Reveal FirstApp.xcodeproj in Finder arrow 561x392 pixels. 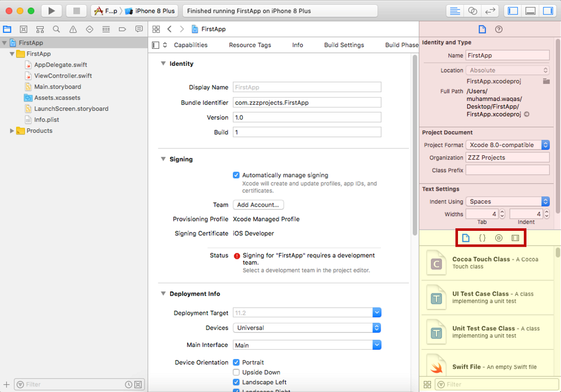pyautogui.click(x=526, y=115)
